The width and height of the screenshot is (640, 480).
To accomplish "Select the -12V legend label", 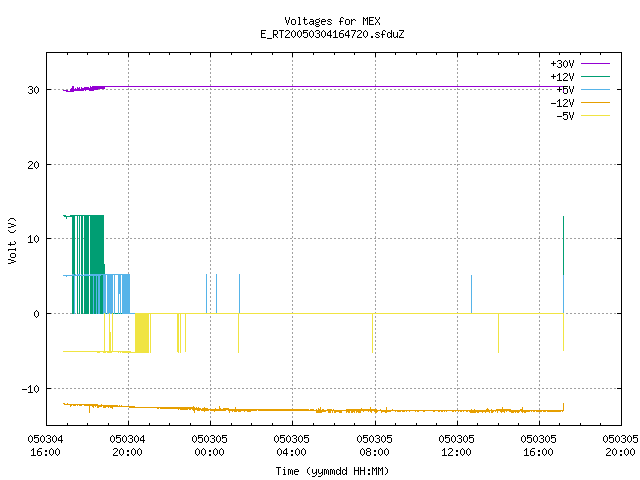I will [562, 103].
